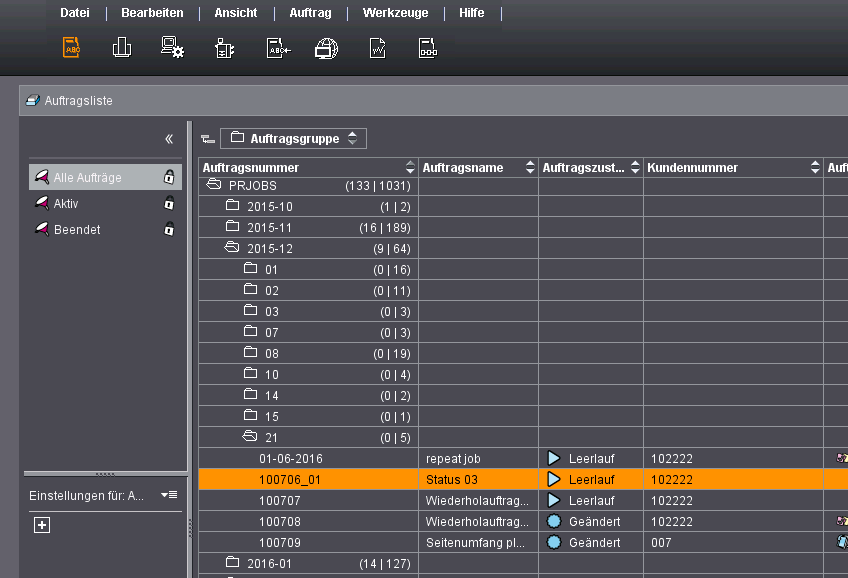
Task: Expand the 2015-10 folder
Action: click(x=233, y=205)
